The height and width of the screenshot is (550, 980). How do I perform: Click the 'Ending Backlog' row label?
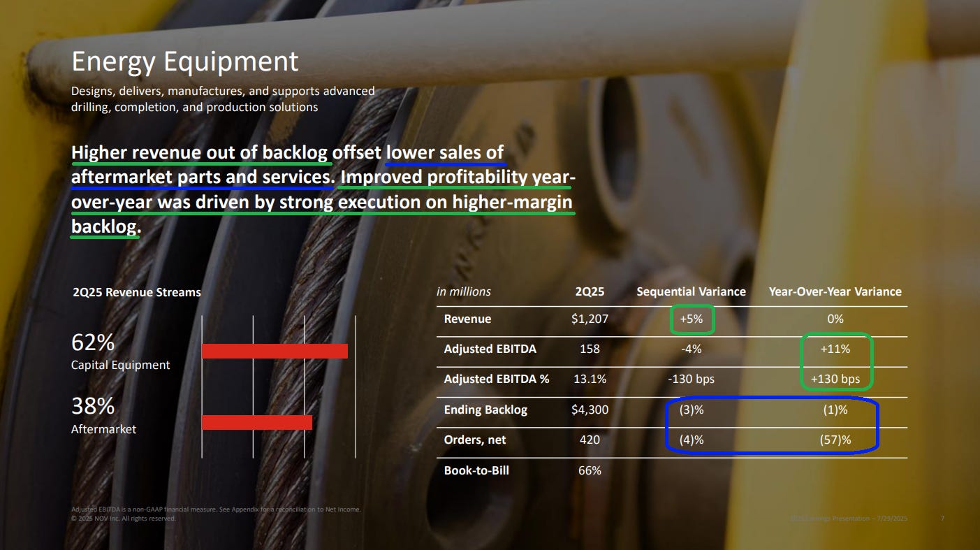[x=485, y=410]
